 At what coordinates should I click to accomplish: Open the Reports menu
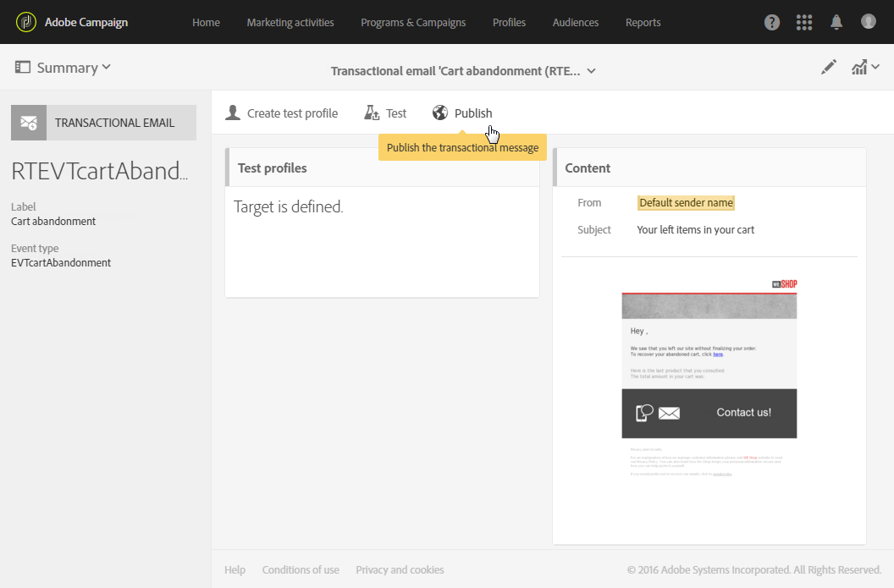click(x=643, y=22)
